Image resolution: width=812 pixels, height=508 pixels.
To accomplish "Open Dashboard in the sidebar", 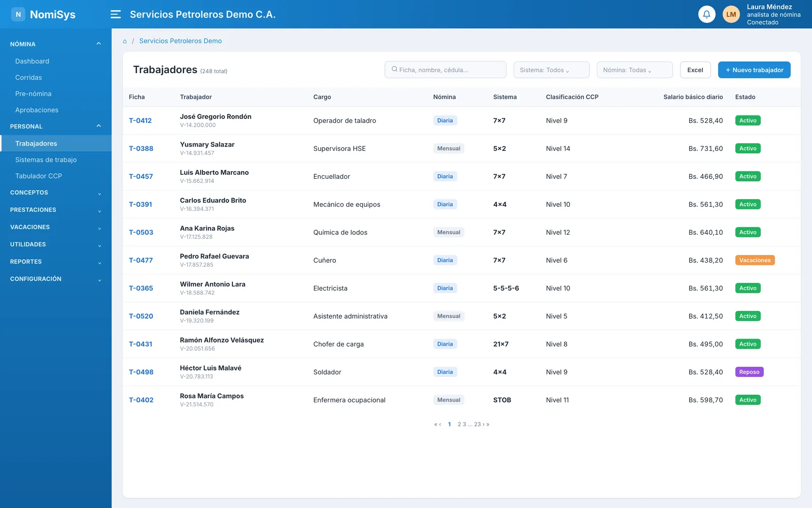I will click(x=56, y=61).
